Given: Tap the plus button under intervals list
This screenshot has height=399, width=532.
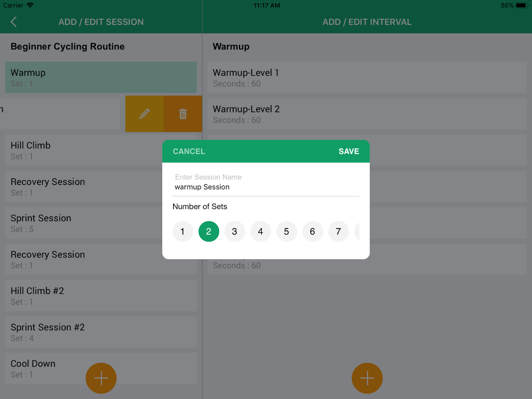Looking at the screenshot, I should click(x=367, y=378).
